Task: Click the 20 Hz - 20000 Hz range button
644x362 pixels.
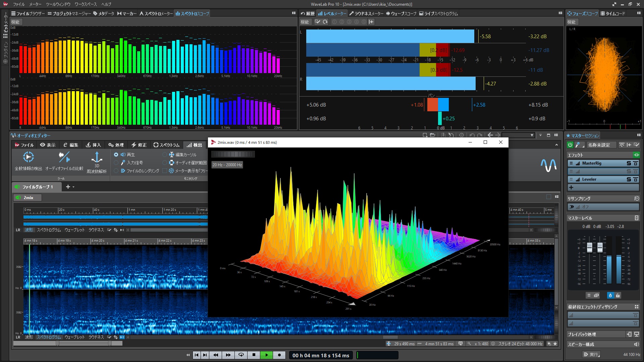Action: 227,165
